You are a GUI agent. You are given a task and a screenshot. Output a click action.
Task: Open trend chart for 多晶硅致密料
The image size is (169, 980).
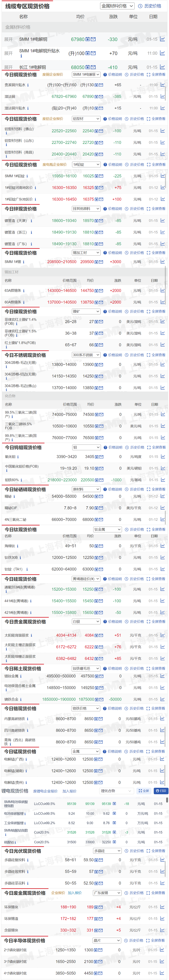coord(163,872)
